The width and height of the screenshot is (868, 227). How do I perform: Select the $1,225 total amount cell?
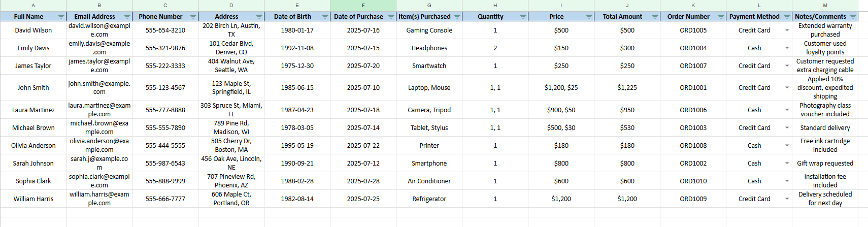(x=627, y=88)
